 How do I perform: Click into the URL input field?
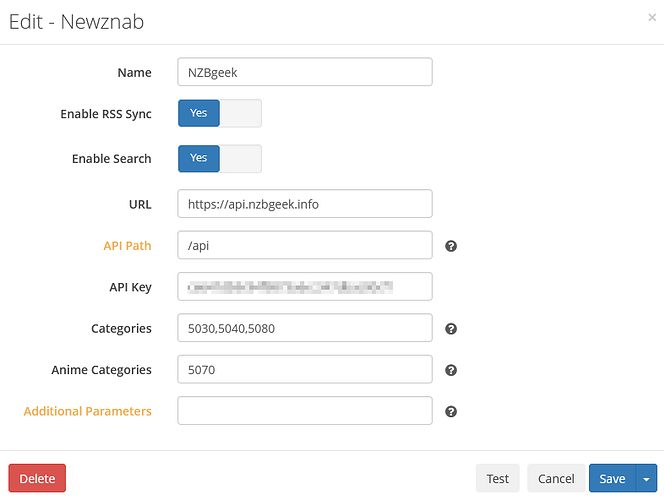tap(304, 204)
